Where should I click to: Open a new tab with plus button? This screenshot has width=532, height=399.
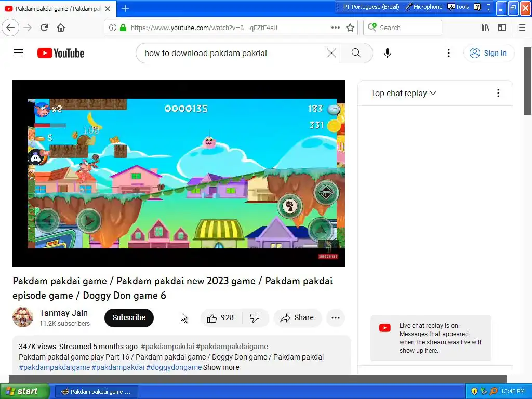pyautogui.click(x=125, y=8)
